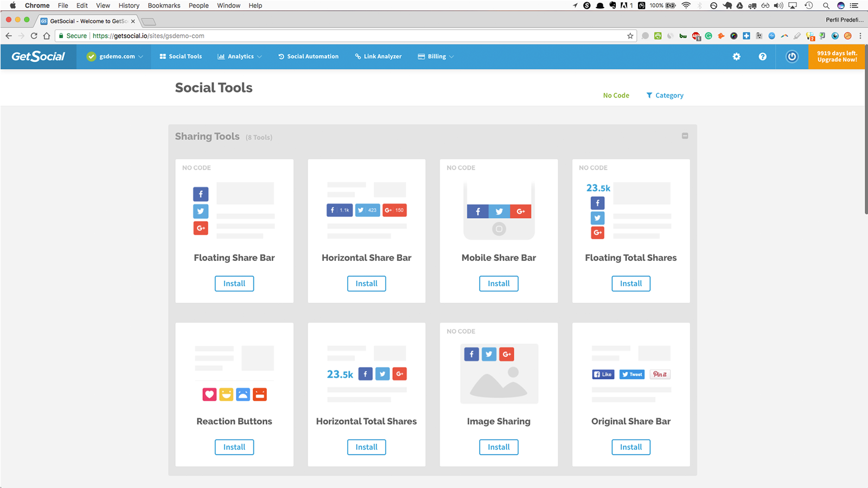
Task: Install Reaction Buttons
Action: click(x=234, y=447)
